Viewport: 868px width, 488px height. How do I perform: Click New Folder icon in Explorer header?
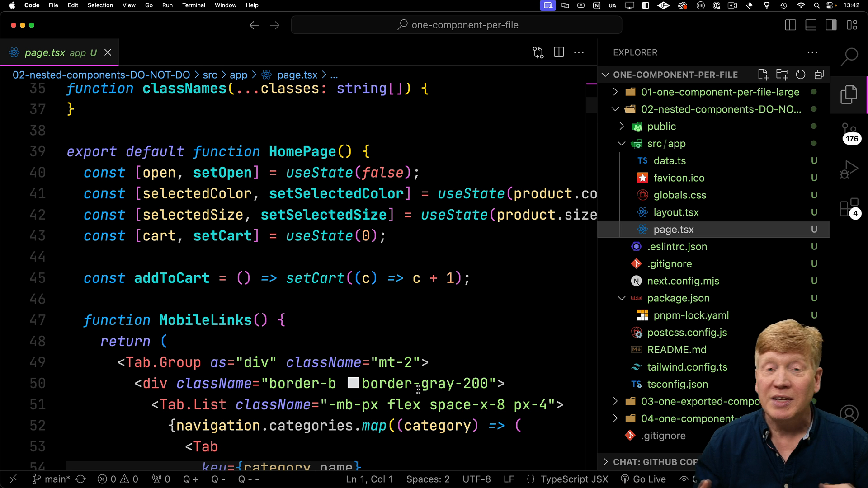pos(782,75)
